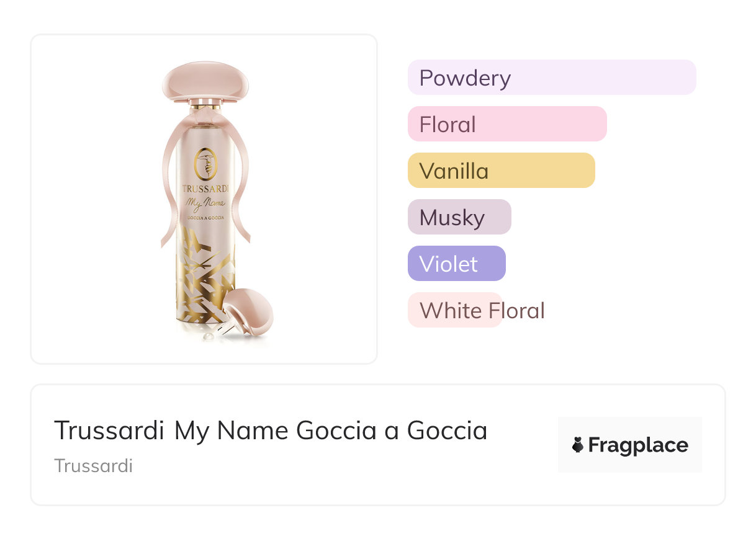The height and width of the screenshot is (536, 756).
Task: Choose the yellow Vanilla accord bar
Action: [x=501, y=171]
